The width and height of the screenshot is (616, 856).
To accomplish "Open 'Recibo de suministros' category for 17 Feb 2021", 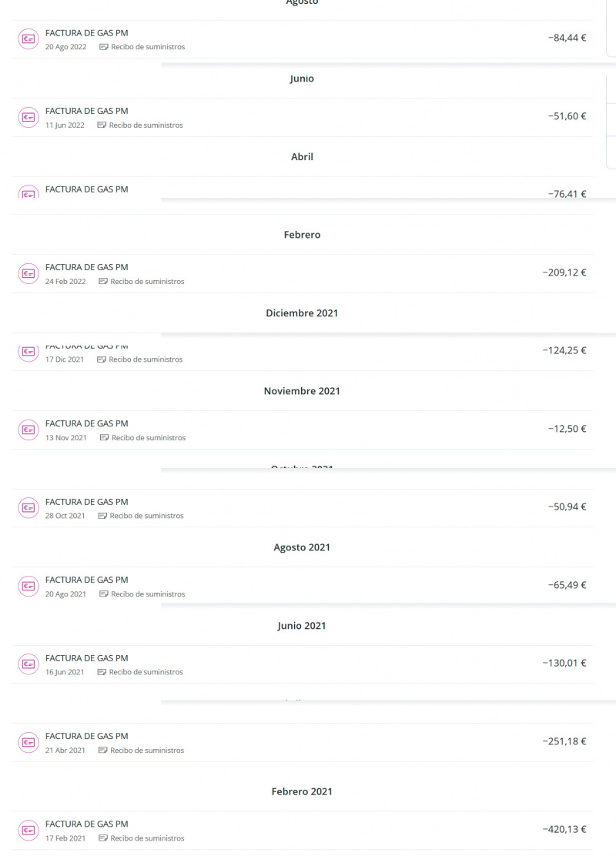I will point(147,838).
